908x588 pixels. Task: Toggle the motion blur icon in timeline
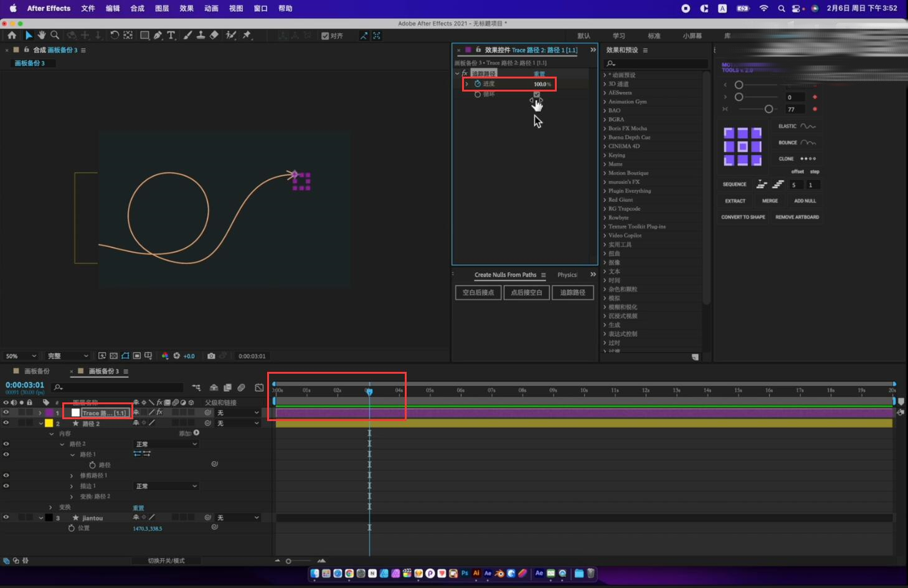(x=241, y=387)
